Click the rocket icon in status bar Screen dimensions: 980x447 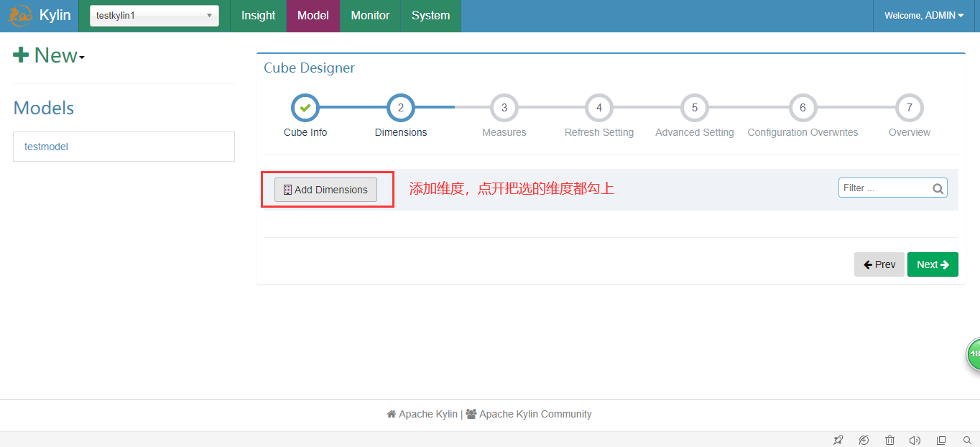point(838,440)
